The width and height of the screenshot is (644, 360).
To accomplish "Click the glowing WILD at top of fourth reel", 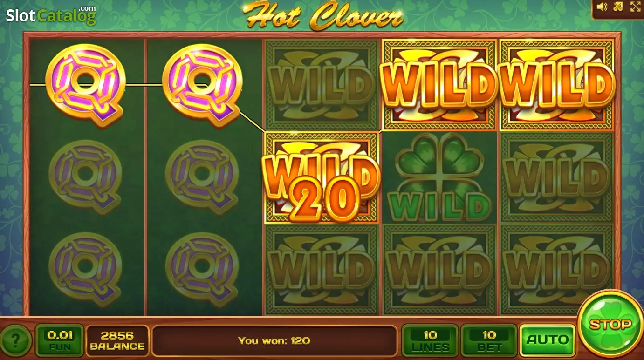I will (x=438, y=84).
